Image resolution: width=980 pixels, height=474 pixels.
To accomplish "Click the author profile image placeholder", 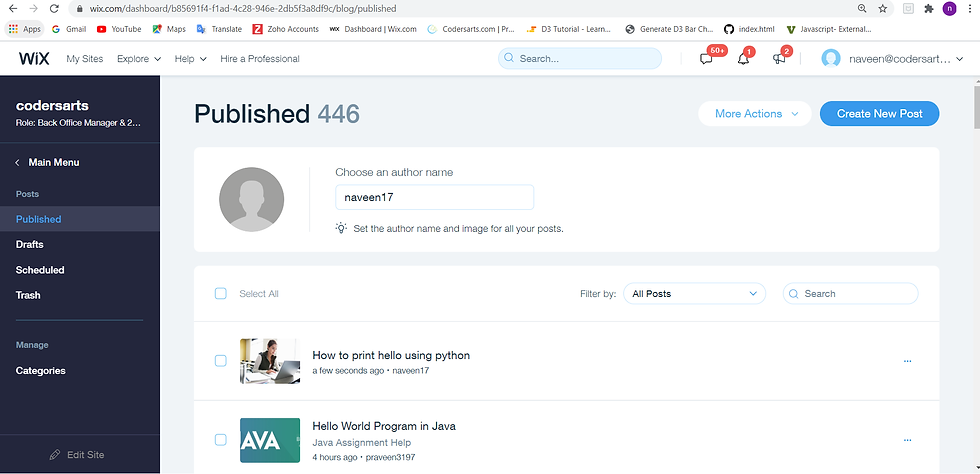I will tap(251, 199).
